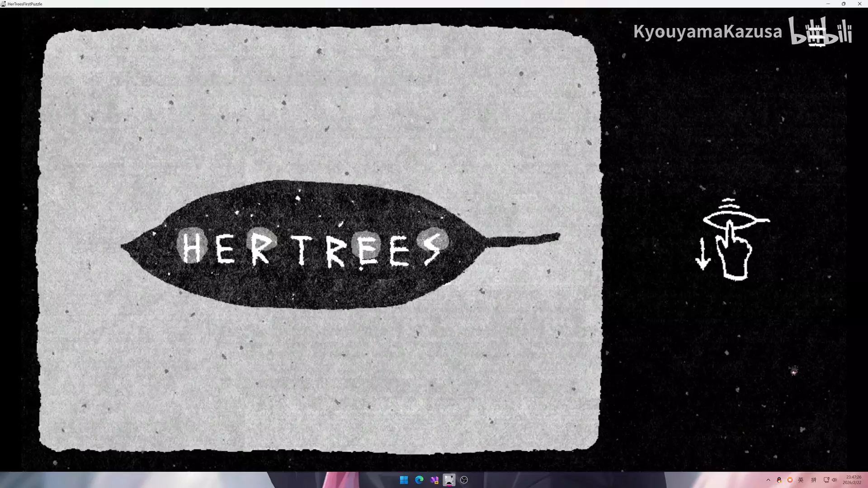Open OBS Studio from the taskbar
Image resolution: width=868 pixels, height=488 pixels.
[x=464, y=480]
